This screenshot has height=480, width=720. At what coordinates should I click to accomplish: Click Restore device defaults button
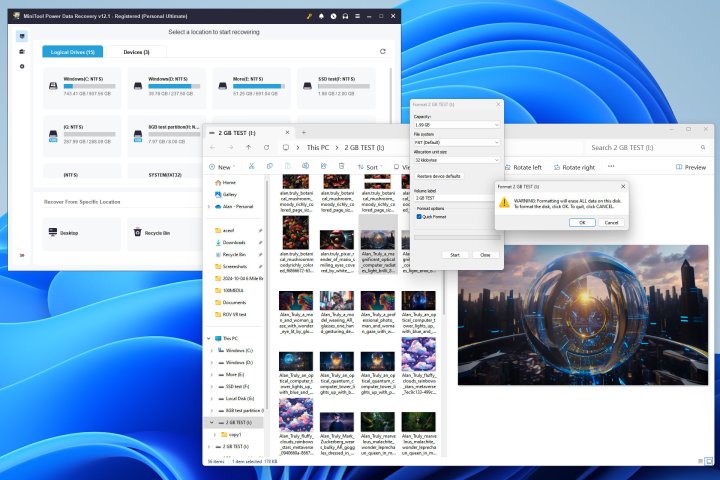tap(439, 176)
